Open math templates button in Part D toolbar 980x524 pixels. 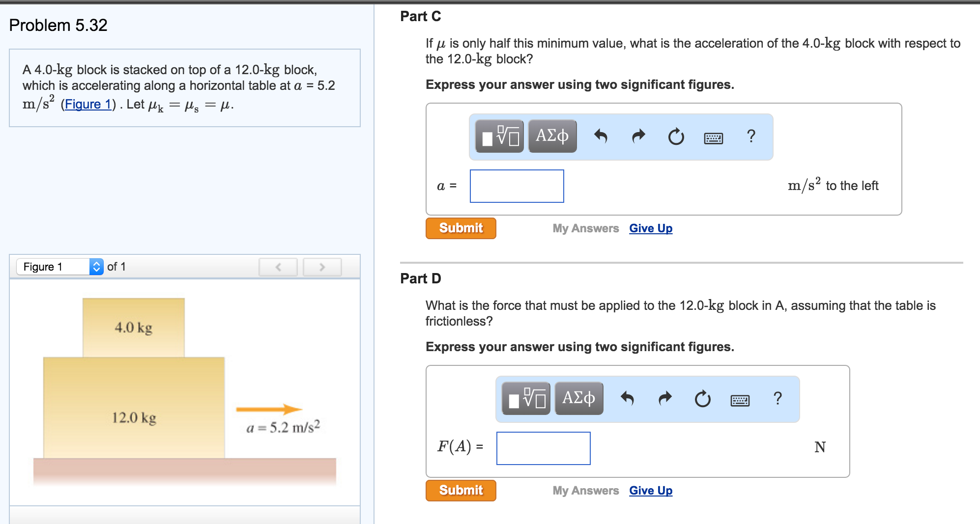526,398
